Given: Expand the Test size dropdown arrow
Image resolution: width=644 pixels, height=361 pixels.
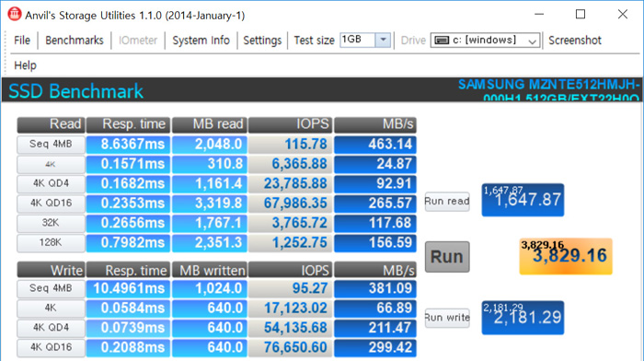Looking at the screenshot, I should click(383, 41).
